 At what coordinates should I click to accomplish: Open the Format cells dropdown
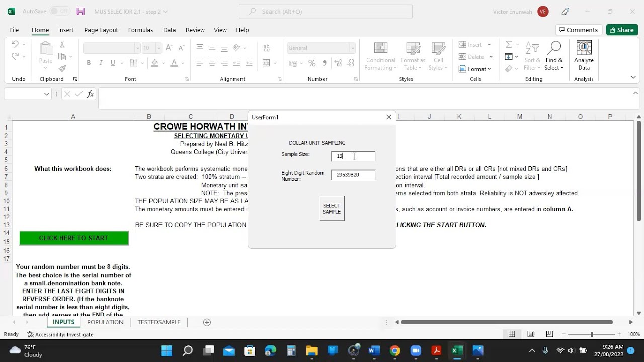pos(475,69)
